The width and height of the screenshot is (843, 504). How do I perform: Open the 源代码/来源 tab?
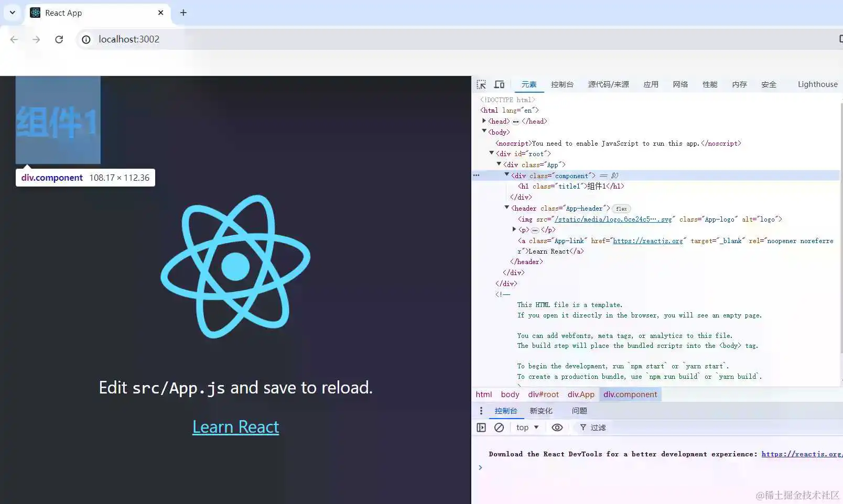click(x=608, y=84)
